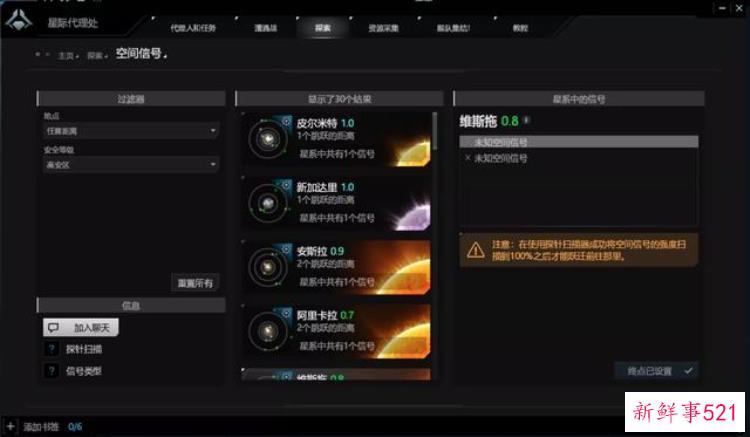Click the add bookmark plus icon

click(10, 426)
